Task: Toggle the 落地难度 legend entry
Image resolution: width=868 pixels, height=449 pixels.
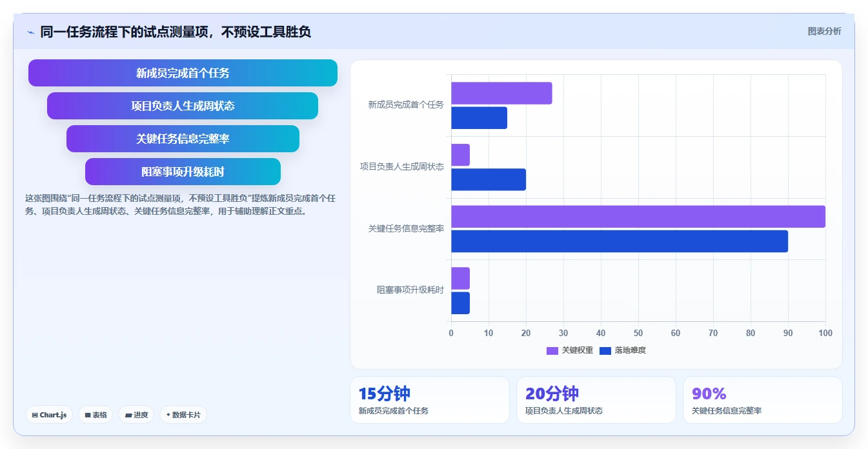Action: coord(623,350)
